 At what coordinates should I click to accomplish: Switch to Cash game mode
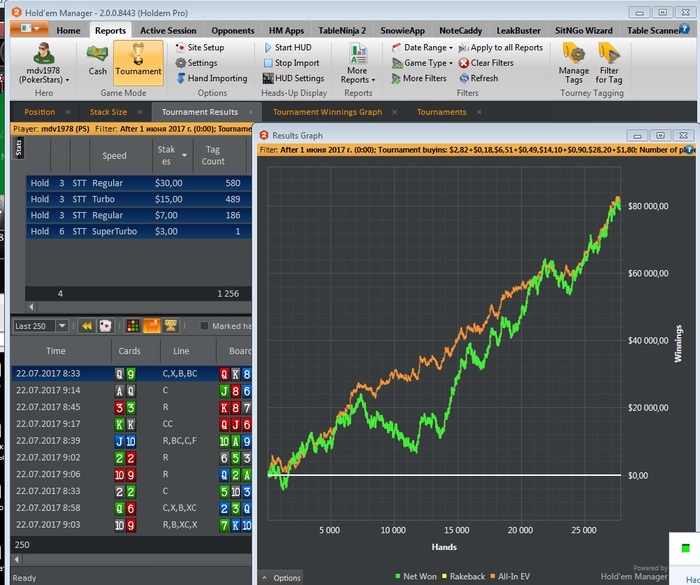click(x=97, y=60)
